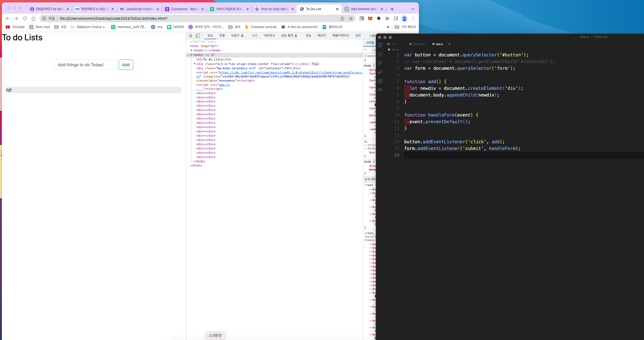Viewport: 644px width, 340px height.
Task: Switch to 콘솔 tab in DevTools
Action: (x=222, y=36)
